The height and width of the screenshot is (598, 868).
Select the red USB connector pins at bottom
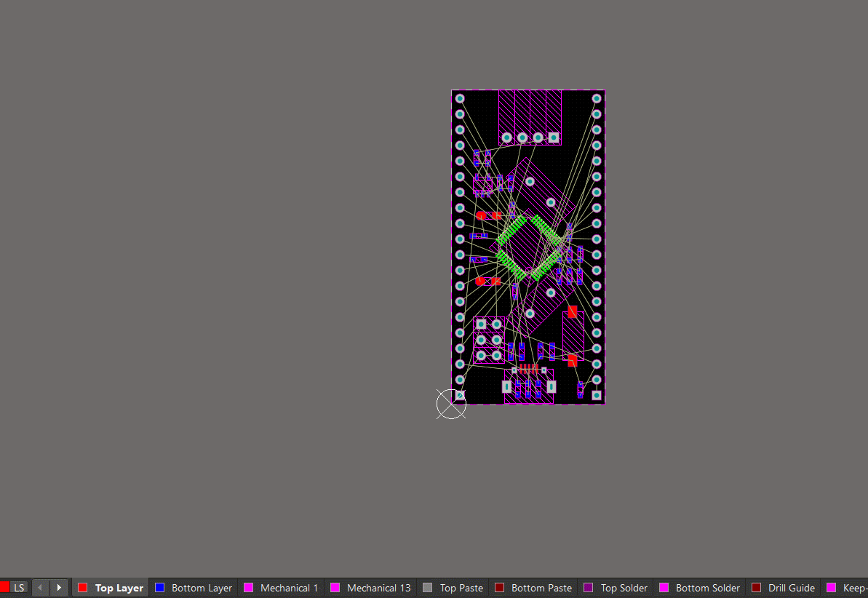tap(529, 369)
